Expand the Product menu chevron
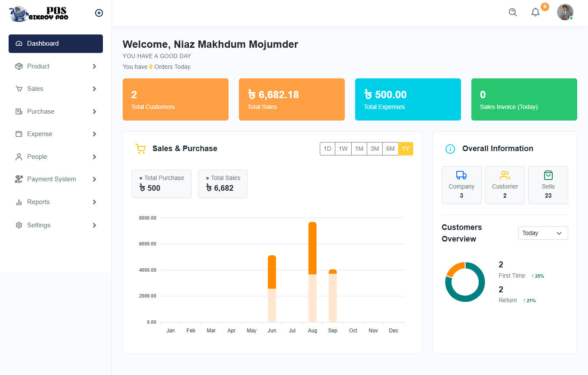Screen dimensions: 588x375 coord(94,66)
